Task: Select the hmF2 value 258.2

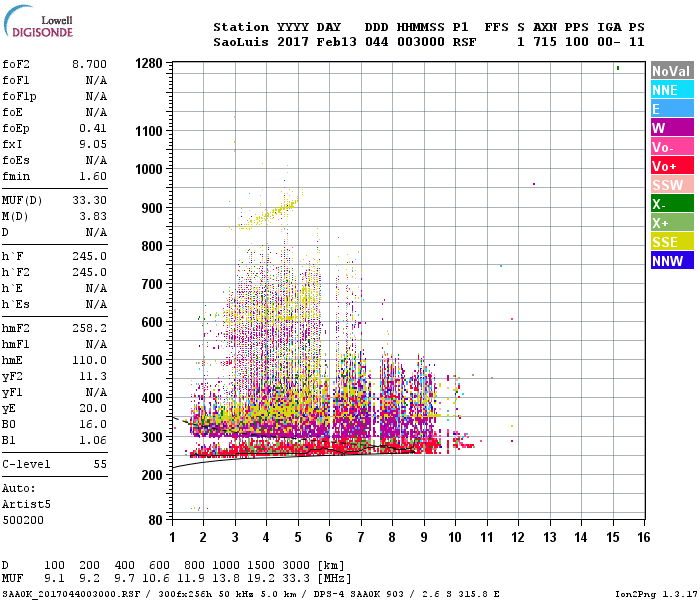Action: pyautogui.click(x=89, y=328)
